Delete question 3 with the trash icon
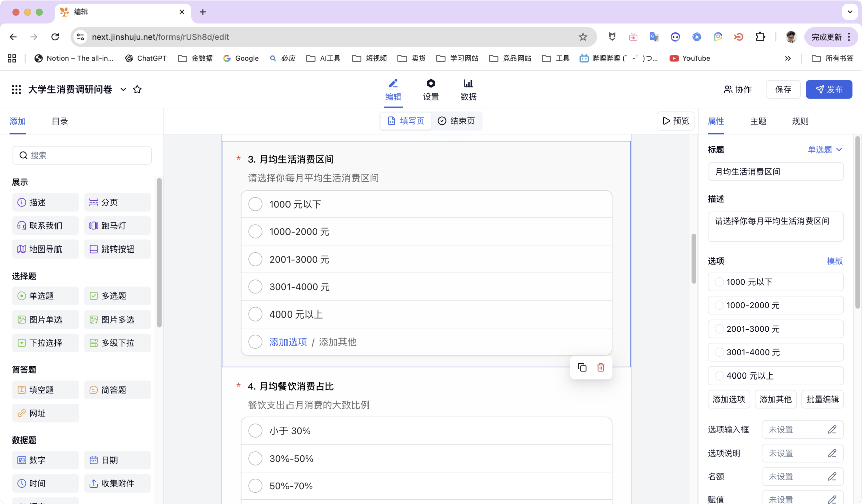This screenshot has width=862, height=504. (600, 367)
